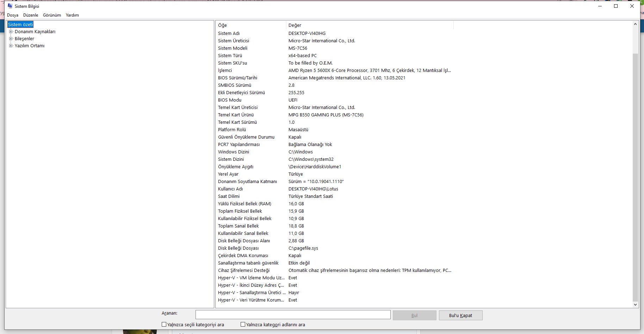Sort by the Öğe column header
644x334 pixels.
pos(251,25)
